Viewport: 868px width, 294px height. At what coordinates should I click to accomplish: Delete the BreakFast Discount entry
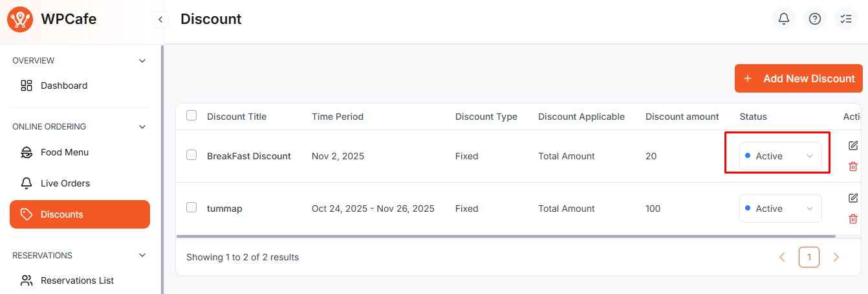pyautogui.click(x=853, y=166)
